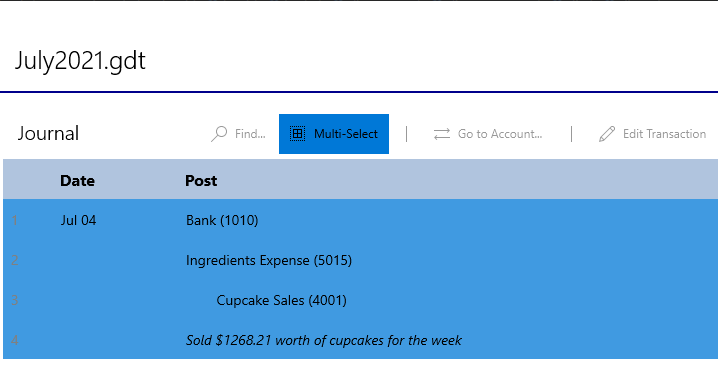The width and height of the screenshot is (718, 366).
Task: Click the Go to Account... label
Action: coord(500,134)
